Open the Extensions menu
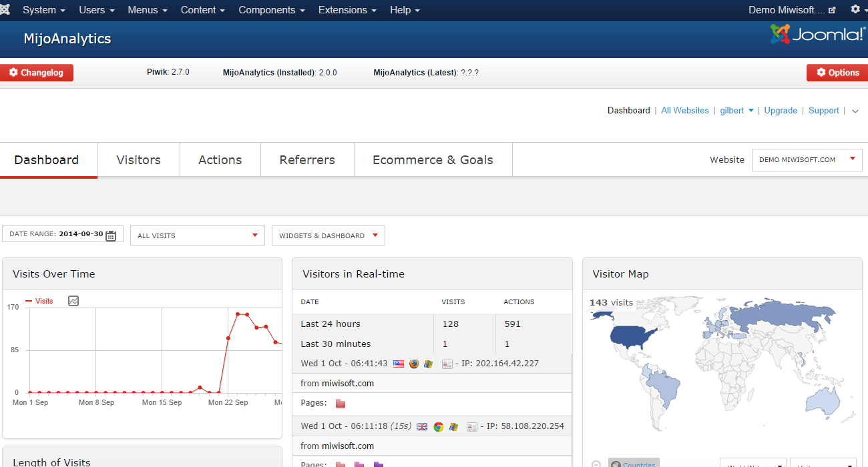Image resolution: width=868 pixels, height=467 pixels. tap(347, 10)
